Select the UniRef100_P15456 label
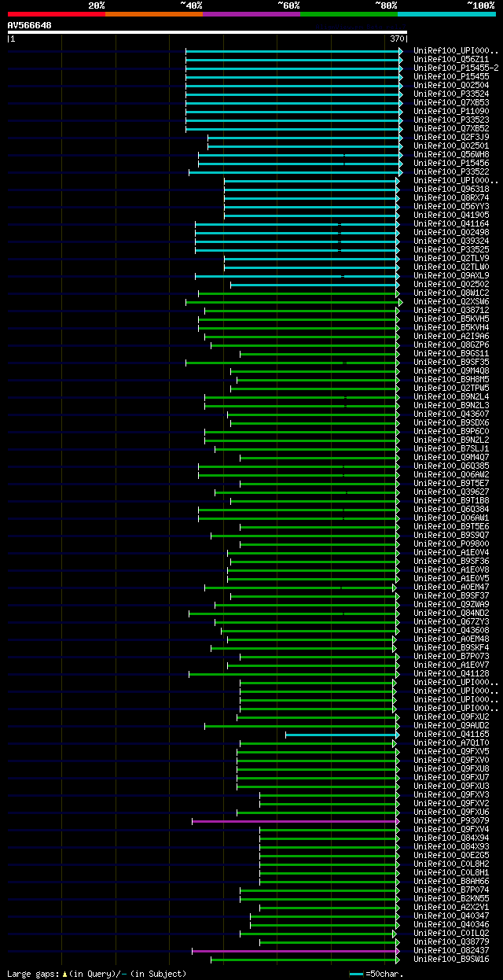This screenshot has width=503, height=980. click(451, 163)
